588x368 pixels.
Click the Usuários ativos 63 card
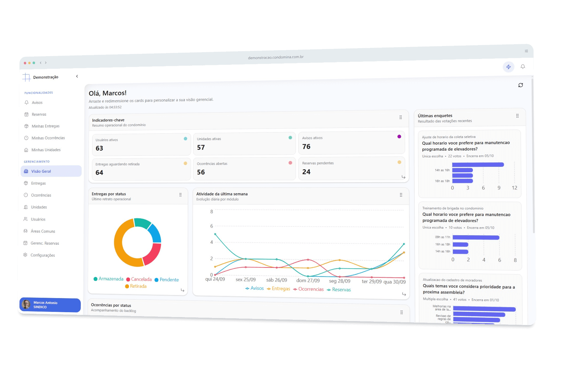[141, 144]
